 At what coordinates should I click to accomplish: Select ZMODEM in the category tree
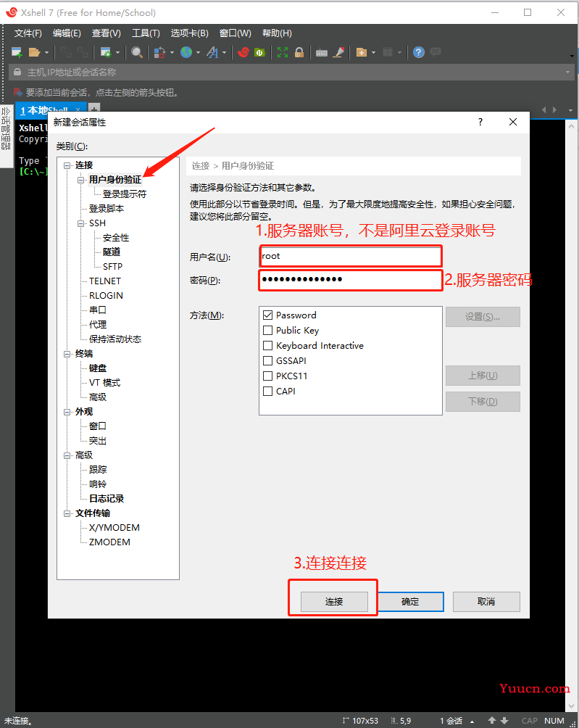(x=109, y=542)
